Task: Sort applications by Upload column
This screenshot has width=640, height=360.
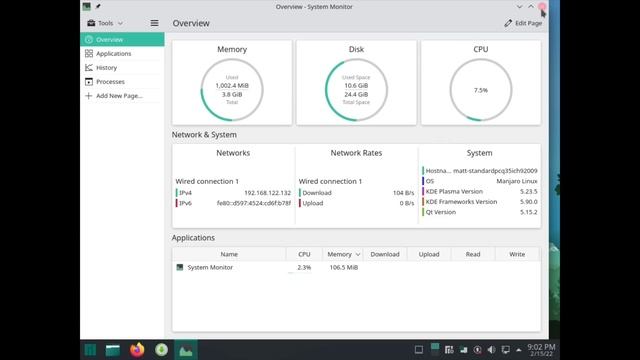Action: 429,254
